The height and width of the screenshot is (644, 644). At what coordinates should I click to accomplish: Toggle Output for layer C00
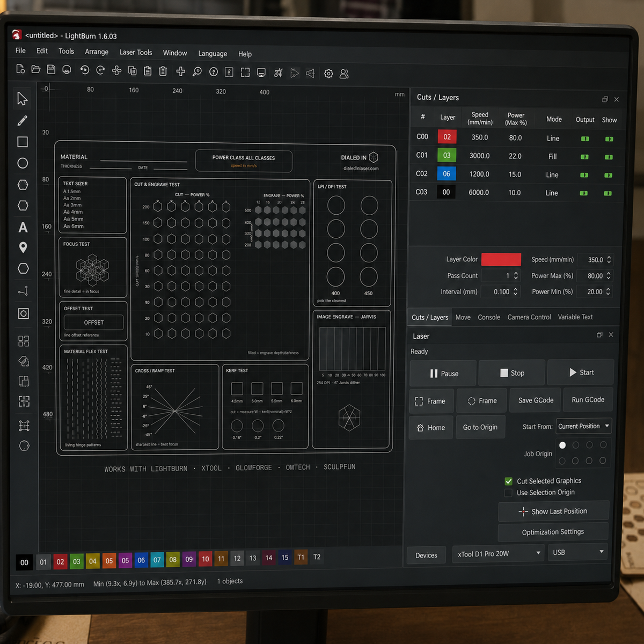tap(585, 138)
